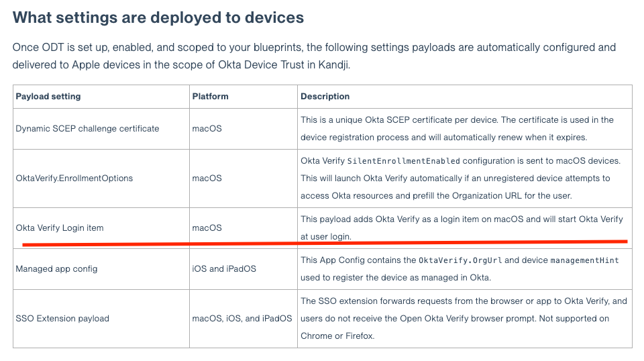Click the intro paragraph starting 'Once ODT is set up'

click(x=314, y=56)
